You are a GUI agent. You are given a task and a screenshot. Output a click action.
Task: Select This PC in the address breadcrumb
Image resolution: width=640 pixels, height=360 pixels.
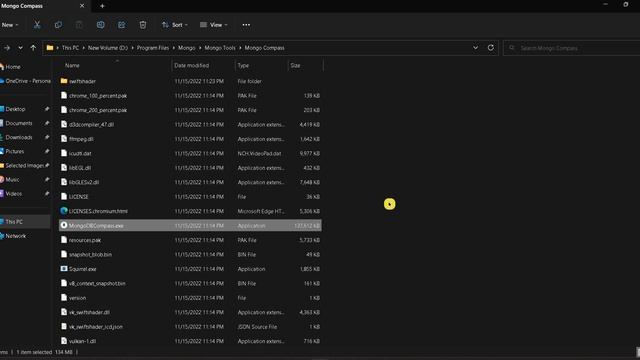70,48
